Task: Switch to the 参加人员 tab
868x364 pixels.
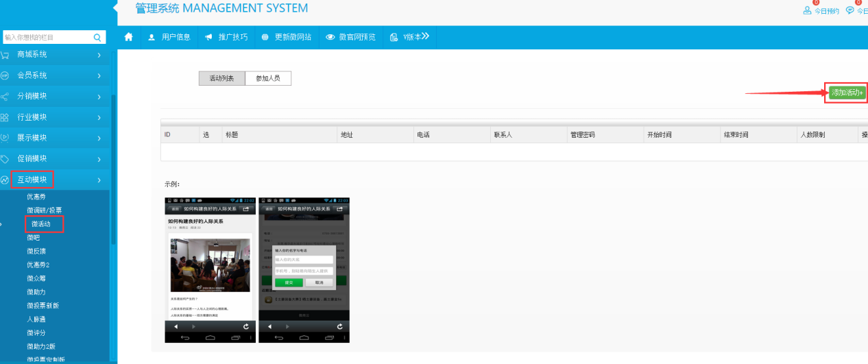Action: coord(268,78)
